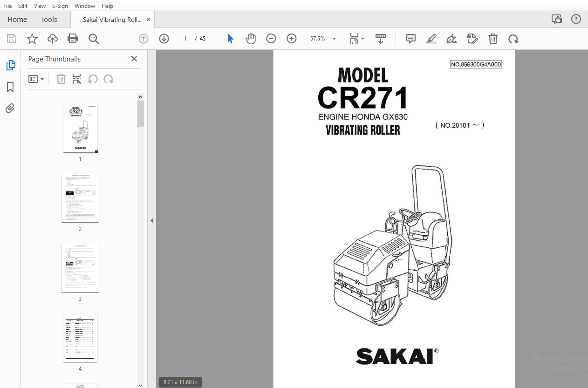The width and height of the screenshot is (588, 388).
Task: Delete selected thumbnail pages via the panel trash icon
Action: coord(61,79)
